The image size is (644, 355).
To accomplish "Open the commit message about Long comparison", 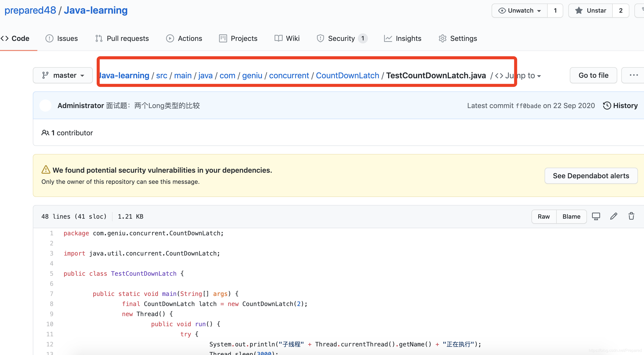I will [x=153, y=106].
